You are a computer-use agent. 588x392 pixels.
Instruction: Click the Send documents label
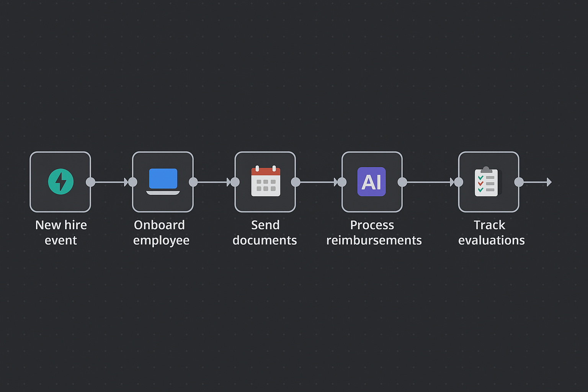coord(265,232)
